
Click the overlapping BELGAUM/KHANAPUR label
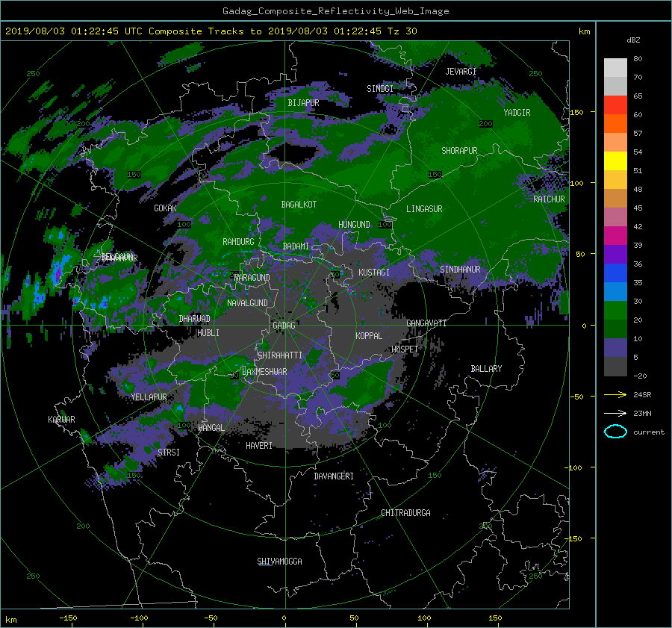pyautogui.click(x=119, y=258)
